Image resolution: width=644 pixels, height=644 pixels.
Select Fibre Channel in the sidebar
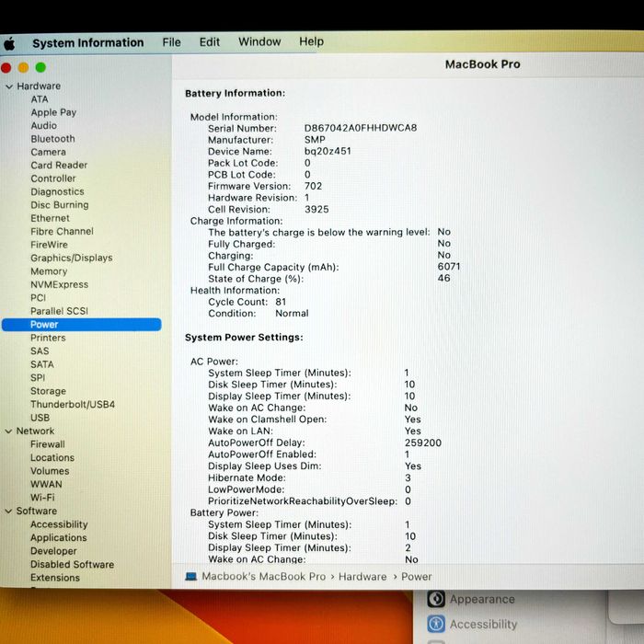tap(62, 231)
